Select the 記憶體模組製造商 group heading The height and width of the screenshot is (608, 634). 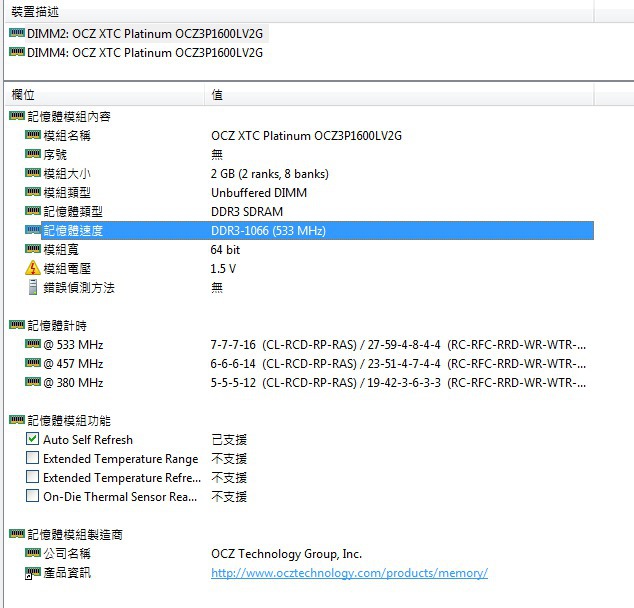[x=75, y=535]
